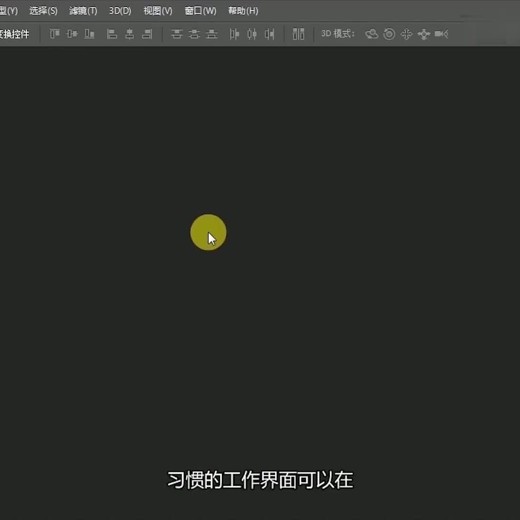Select the 3D scale video-camera mode icon
Screen dimensions: 520x520
441,34
